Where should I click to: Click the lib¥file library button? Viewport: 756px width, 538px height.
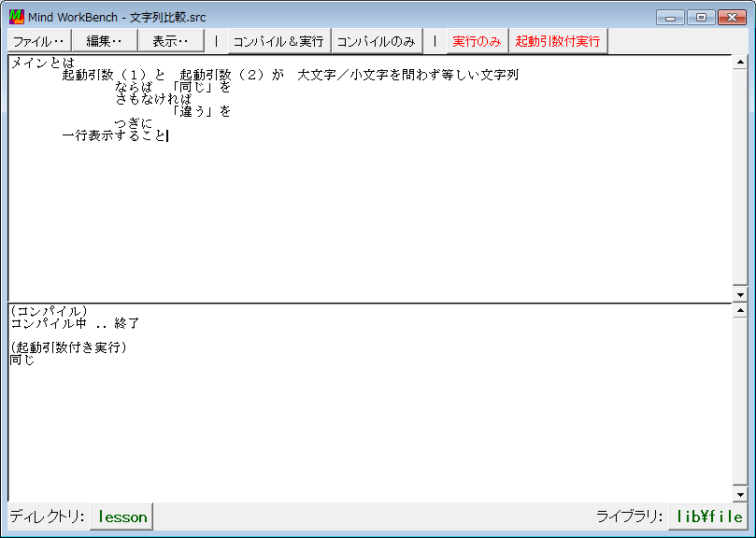point(709,517)
